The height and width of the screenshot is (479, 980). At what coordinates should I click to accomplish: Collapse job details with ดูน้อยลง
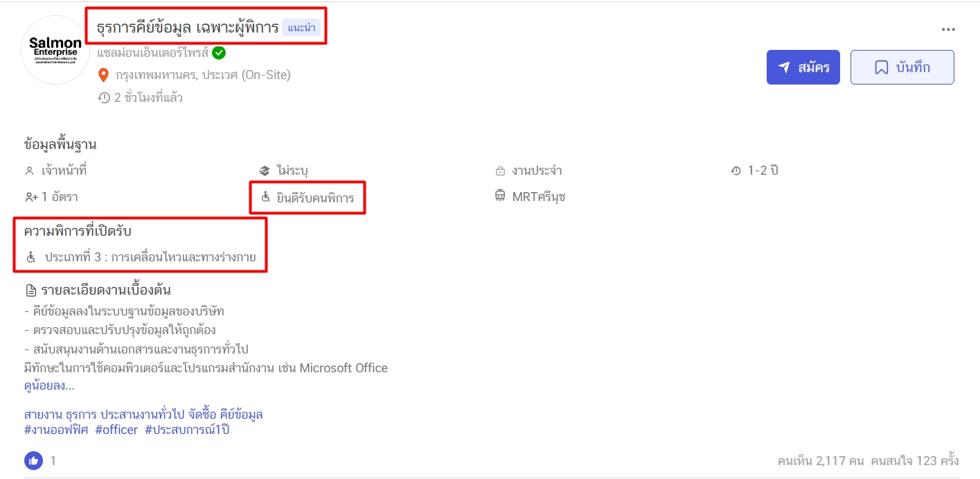pyautogui.click(x=49, y=385)
